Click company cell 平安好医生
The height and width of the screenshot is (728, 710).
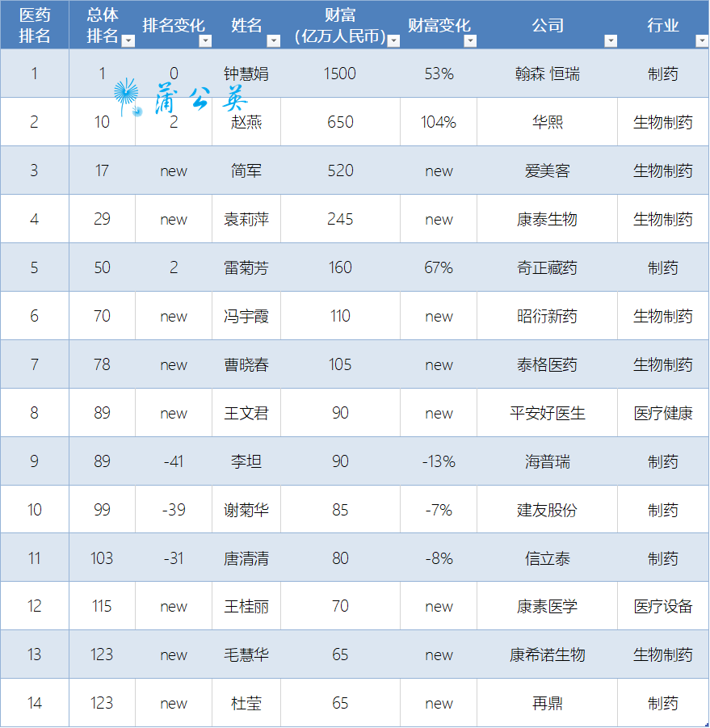tap(547, 413)
